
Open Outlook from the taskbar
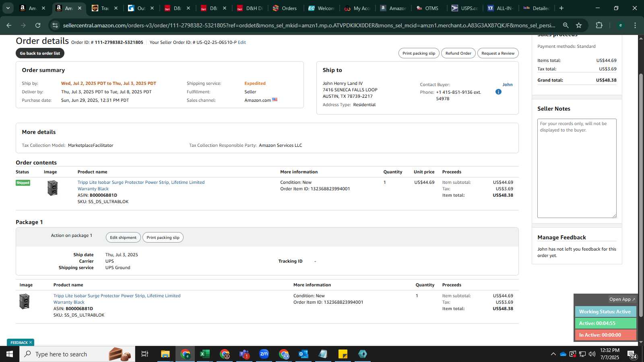(x=303, y=354)
